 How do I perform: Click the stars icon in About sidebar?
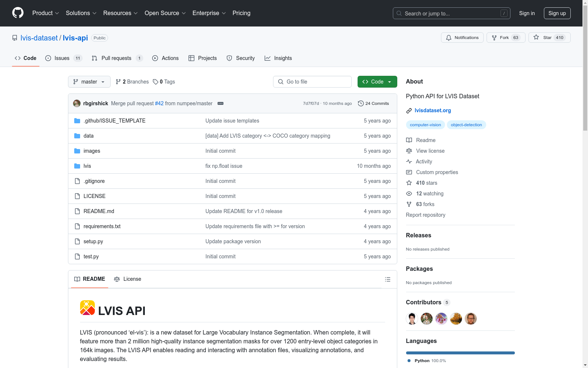(x=409, y=183)
